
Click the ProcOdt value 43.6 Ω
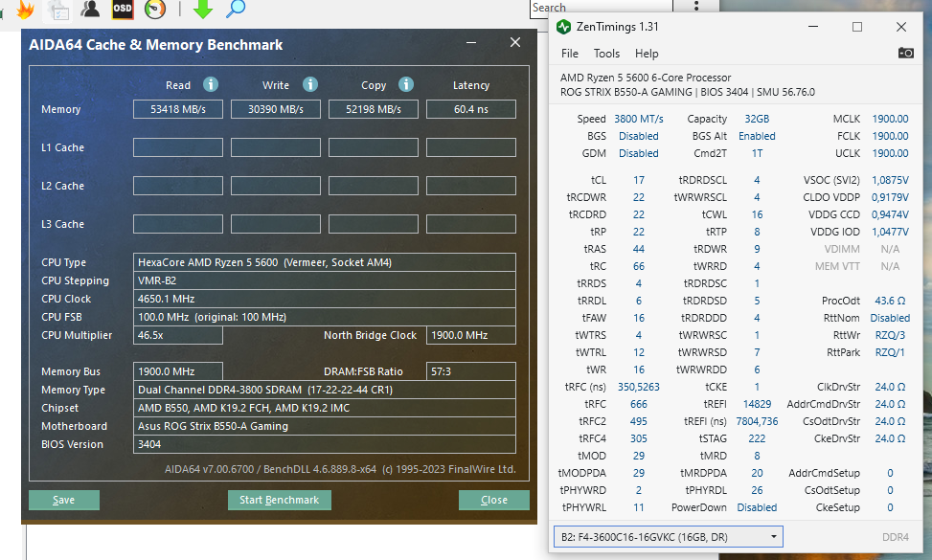(x=890, y=301)
